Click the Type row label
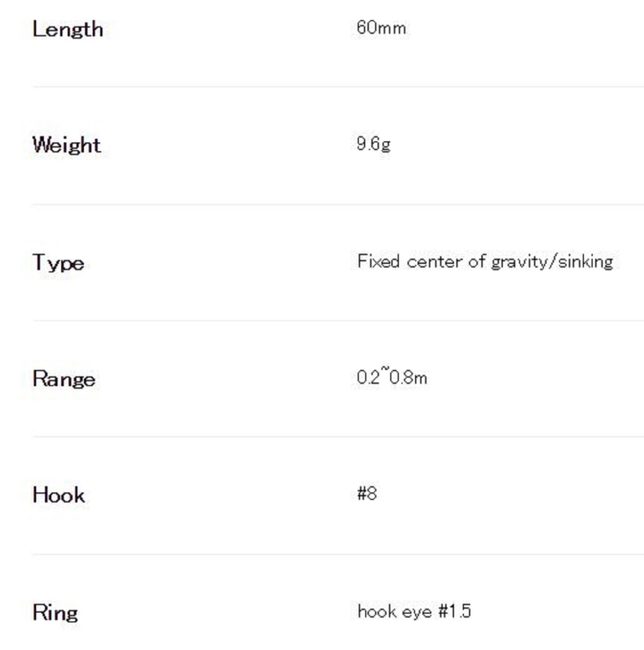The image size is (644, 650). point(58,263)
